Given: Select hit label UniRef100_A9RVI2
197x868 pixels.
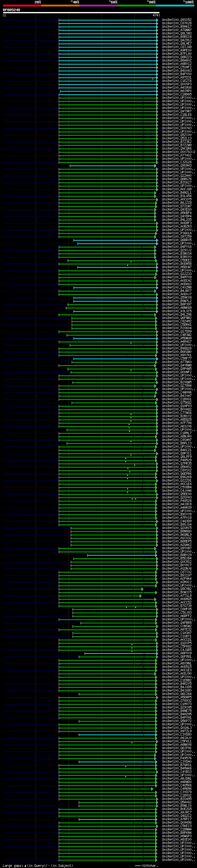Looking at the screenshot, I should [177, 64].
